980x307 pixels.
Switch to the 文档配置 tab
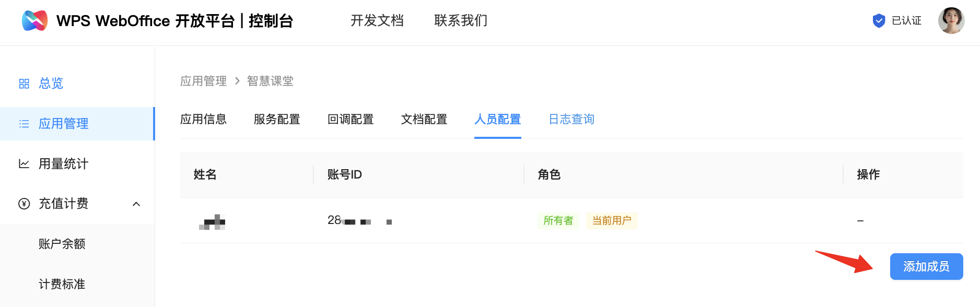click(x=424, y=120)
